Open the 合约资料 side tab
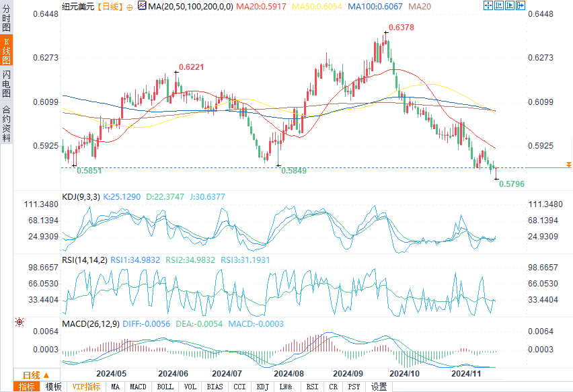 [6, 124]
